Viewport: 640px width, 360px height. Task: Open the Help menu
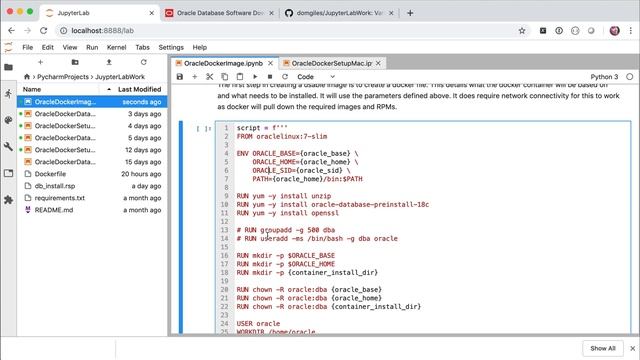click(x=200, y=47)
